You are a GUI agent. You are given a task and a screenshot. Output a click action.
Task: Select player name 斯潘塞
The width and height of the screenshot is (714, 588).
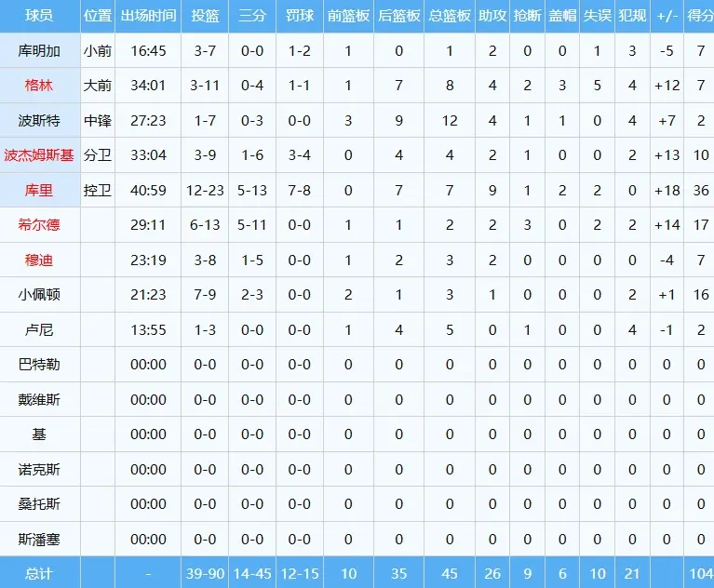(39, 540)
